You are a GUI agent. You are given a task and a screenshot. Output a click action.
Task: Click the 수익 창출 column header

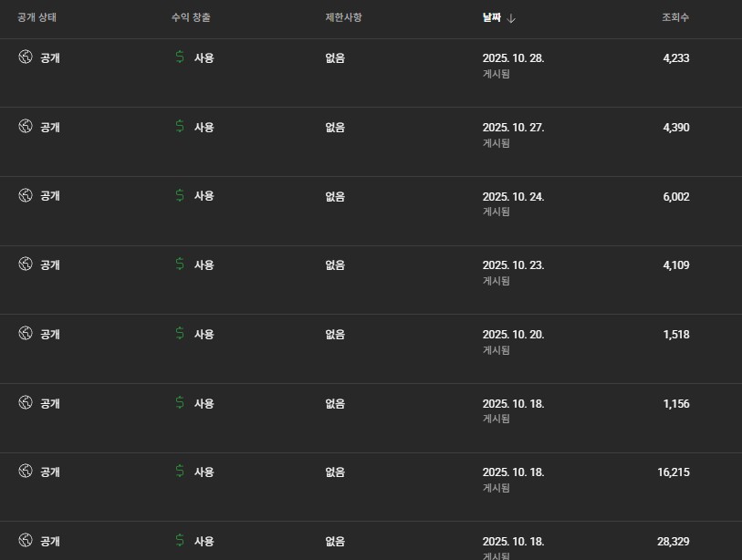(x=191, y=17)
